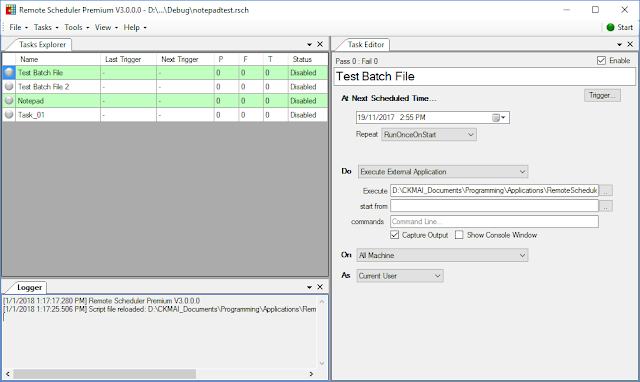Open the Tools menu

76,27
